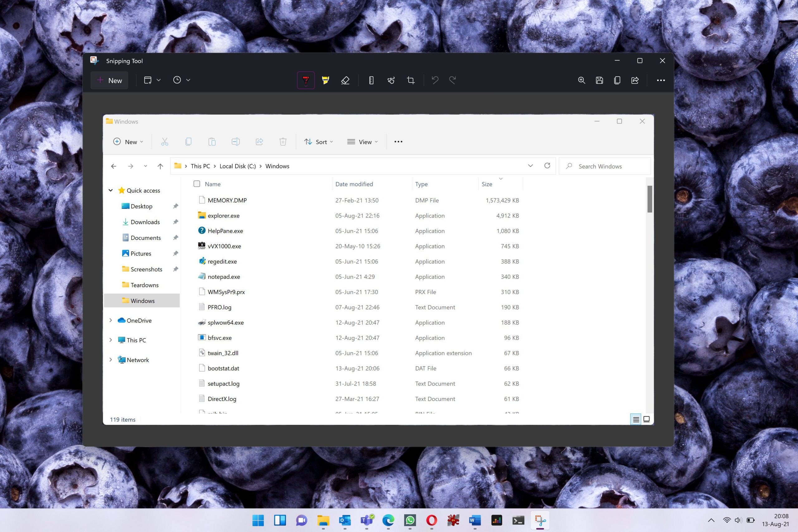The height and width of the screenshot is (532, 798).
Task: Select the Highlighter tool
Action: pyautogui.click(x=325, y=80)
